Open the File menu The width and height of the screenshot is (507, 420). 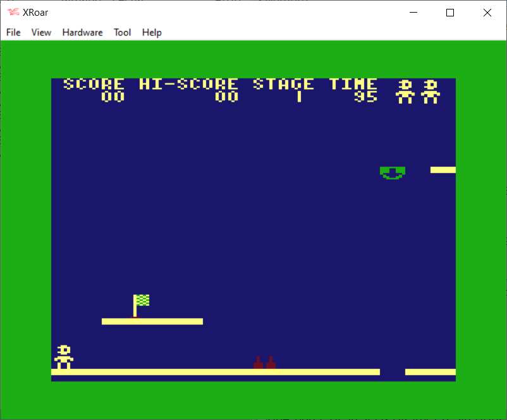13,32
